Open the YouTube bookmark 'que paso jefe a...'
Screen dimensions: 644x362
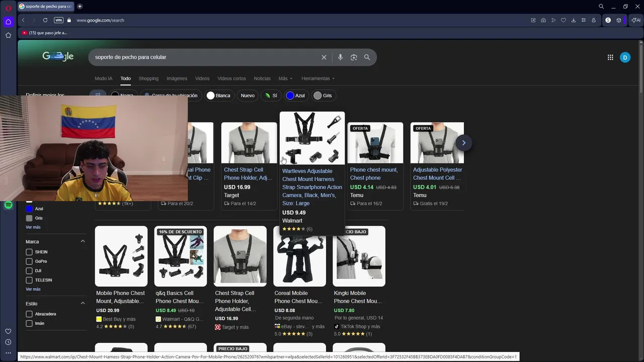pyautogui.click(x=44, y=33)
